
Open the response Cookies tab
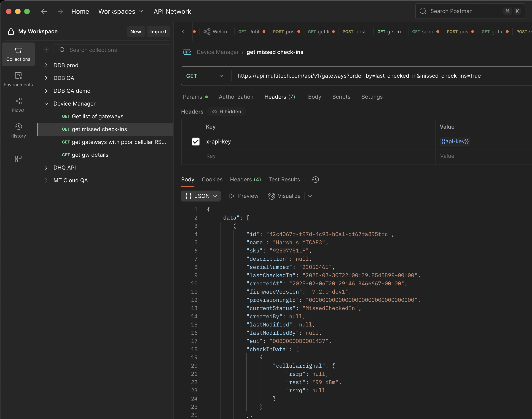pyautogui.click(x=212, y=180)
